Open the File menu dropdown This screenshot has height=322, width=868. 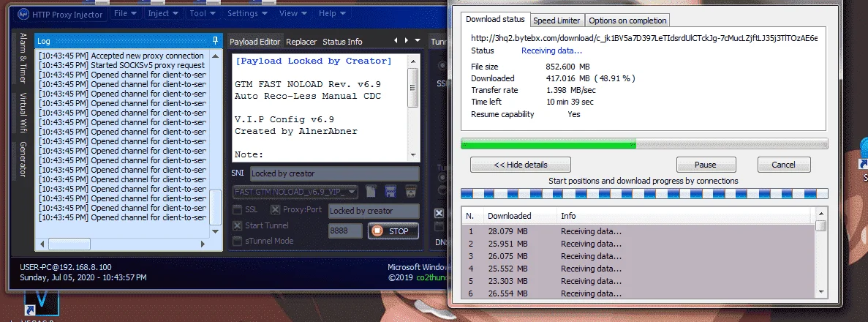[125, 13]
